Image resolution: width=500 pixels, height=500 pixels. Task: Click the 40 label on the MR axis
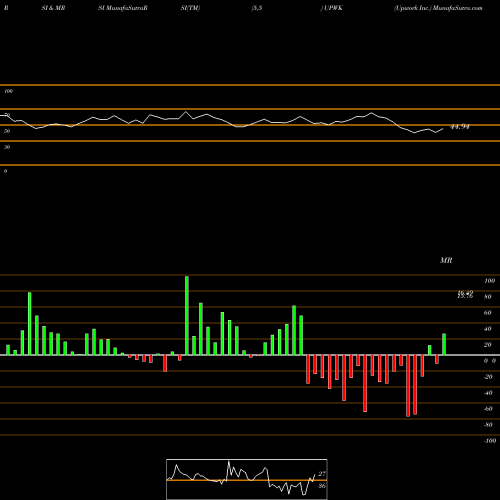pyautogui.click(x=488, y=329)
